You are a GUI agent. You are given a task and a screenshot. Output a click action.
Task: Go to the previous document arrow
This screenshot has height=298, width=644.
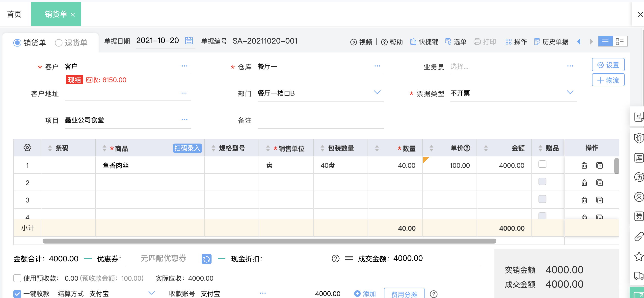click(579, 42)
